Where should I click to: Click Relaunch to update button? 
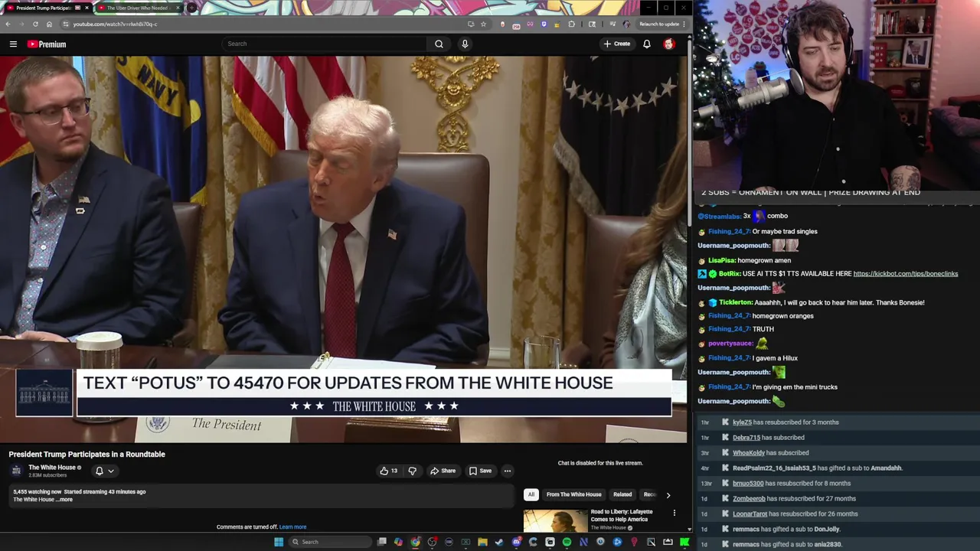click(661, 24)
